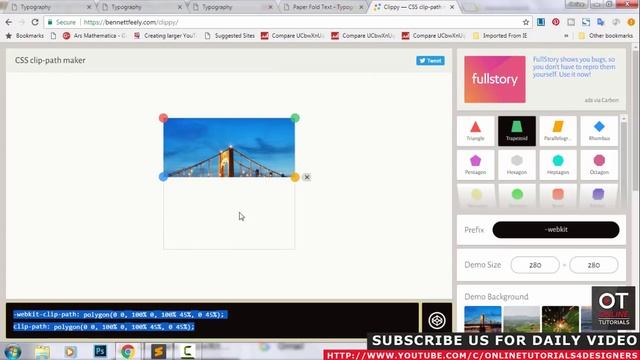Viewport: 640px width, 360px height.
Task: Select the Hexagon shape
Action: point(517,165)
